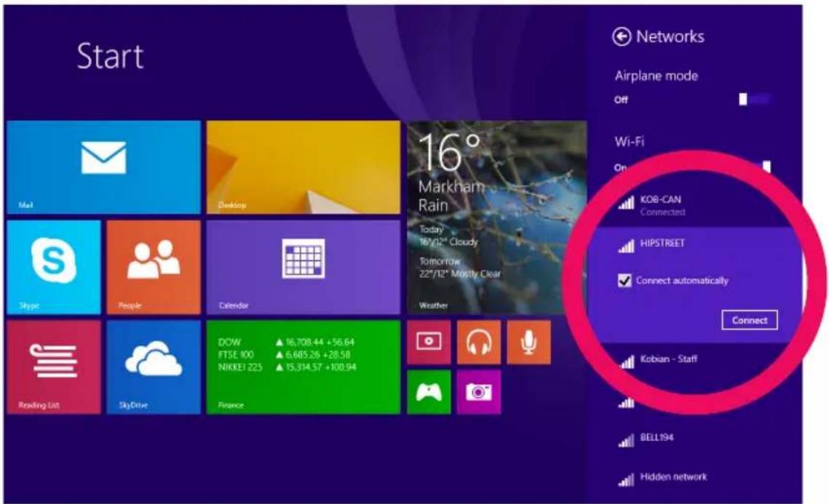Open the Reading List tile
829x504 pixels.
53,367
